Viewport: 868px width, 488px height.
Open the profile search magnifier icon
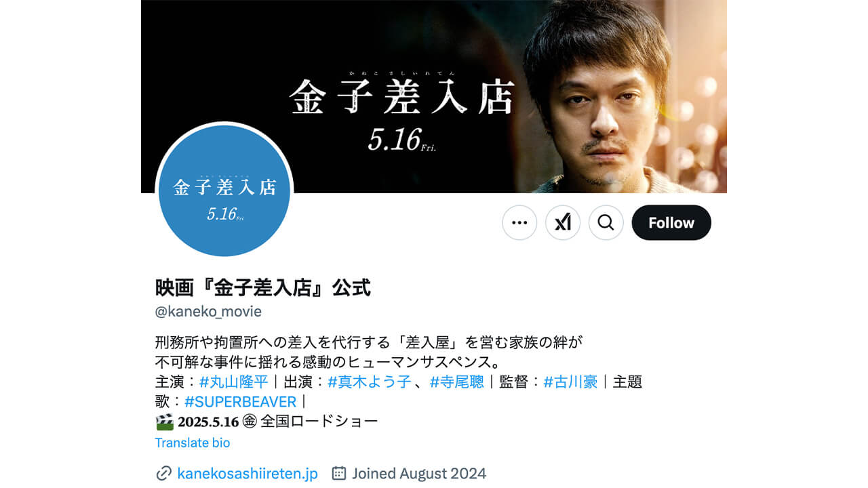pyautogui.click(x=606, y=222)
